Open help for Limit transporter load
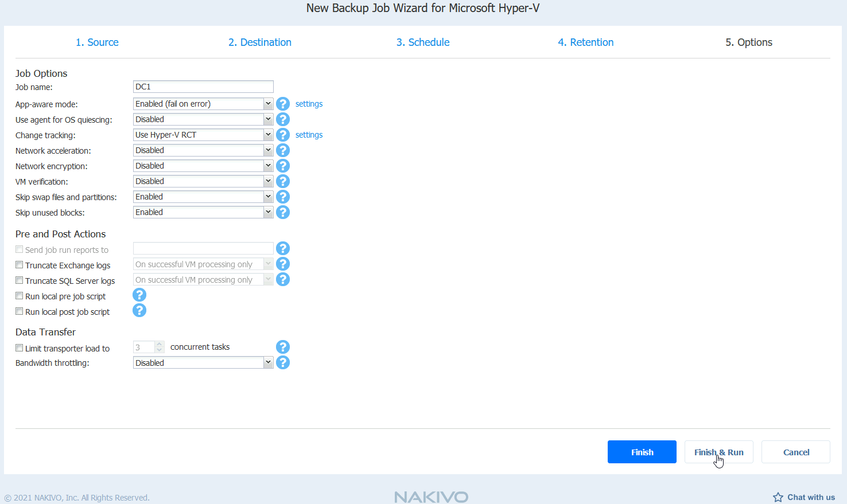Image resolution: width=847 pixels, height=504 pixels. pos(283,347)
